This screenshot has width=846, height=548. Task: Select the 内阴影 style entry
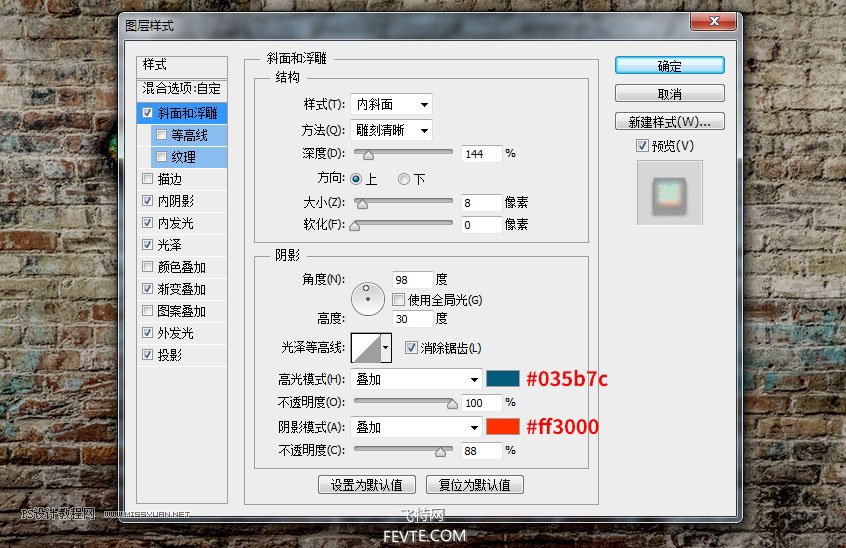(175, 201)
